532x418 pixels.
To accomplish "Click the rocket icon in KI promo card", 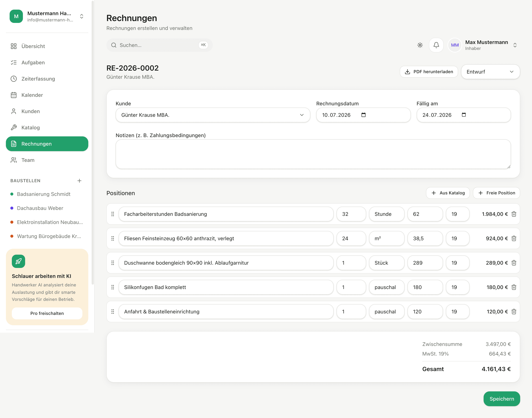I will (18, 261).
